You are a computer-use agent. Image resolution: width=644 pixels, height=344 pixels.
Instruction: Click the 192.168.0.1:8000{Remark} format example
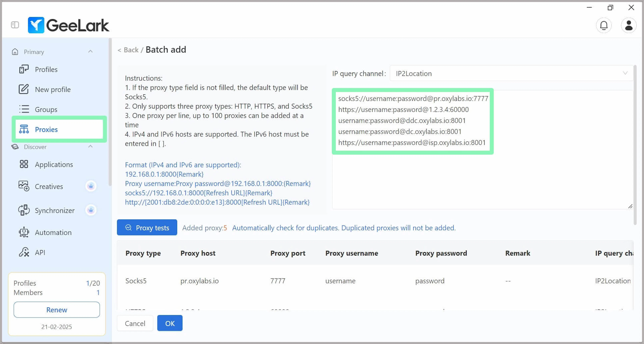click(164, 174)
